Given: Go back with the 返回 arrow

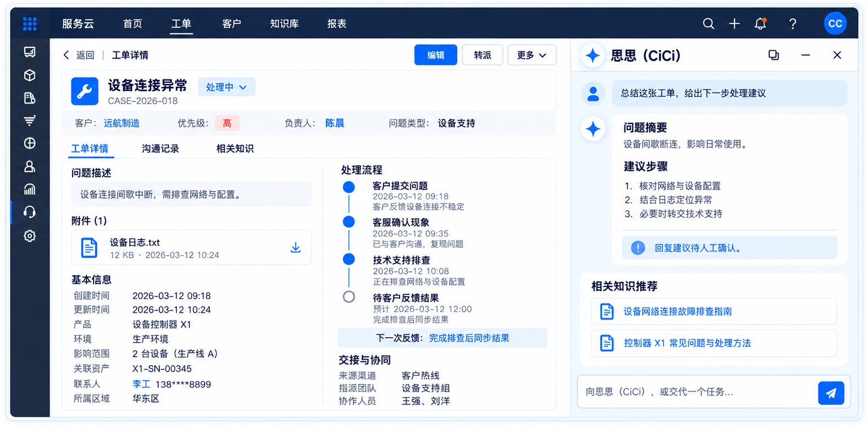Looking at the screenshot, I should tap(79, 55).
